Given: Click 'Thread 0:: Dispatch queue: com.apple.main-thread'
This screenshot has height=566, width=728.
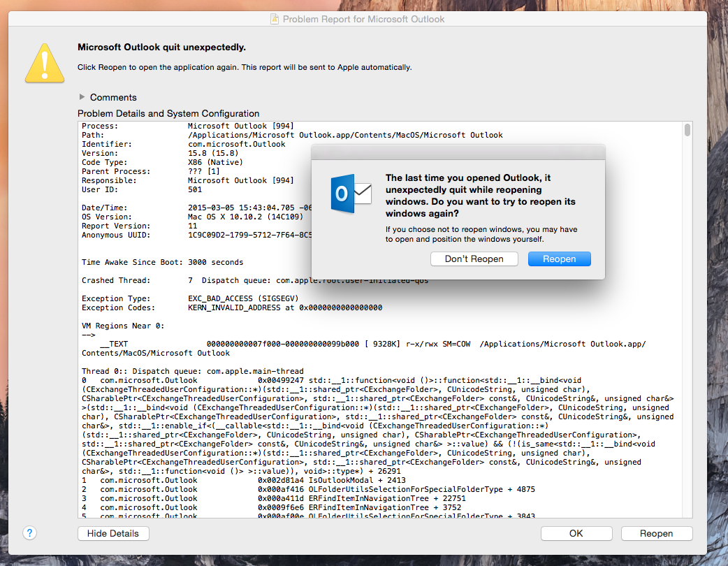Looking at the screenshot, I should tap(193, 372).
